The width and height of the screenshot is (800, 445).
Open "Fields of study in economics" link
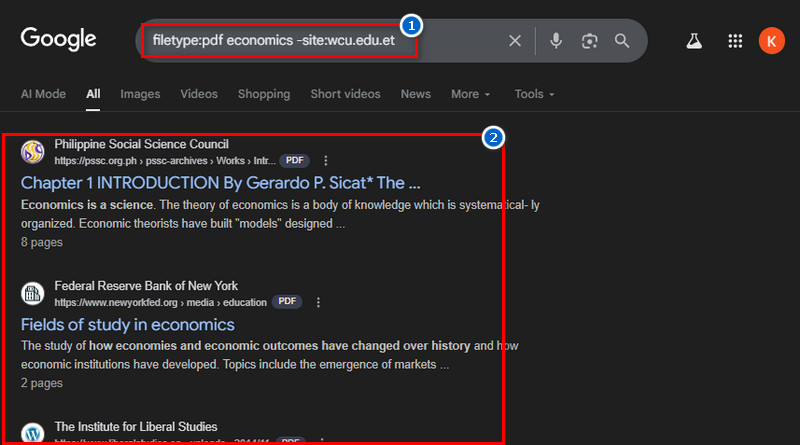127,325
